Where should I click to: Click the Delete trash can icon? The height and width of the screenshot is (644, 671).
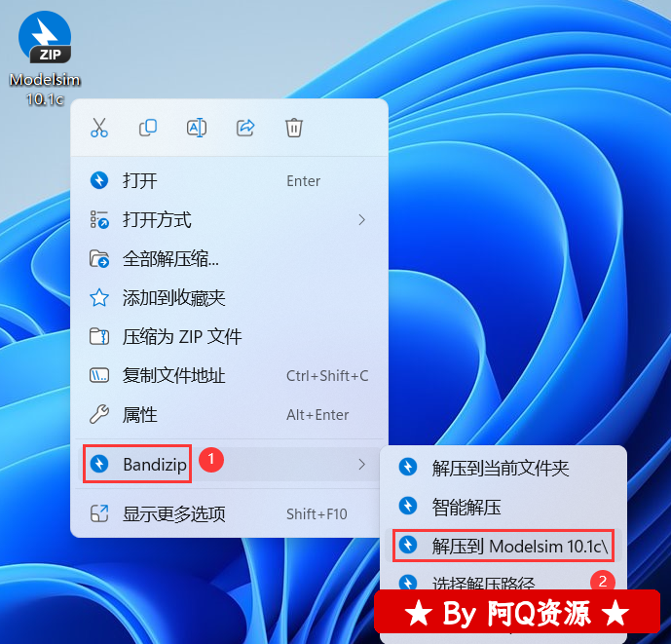pyautogui.click(x=294, y=128)
